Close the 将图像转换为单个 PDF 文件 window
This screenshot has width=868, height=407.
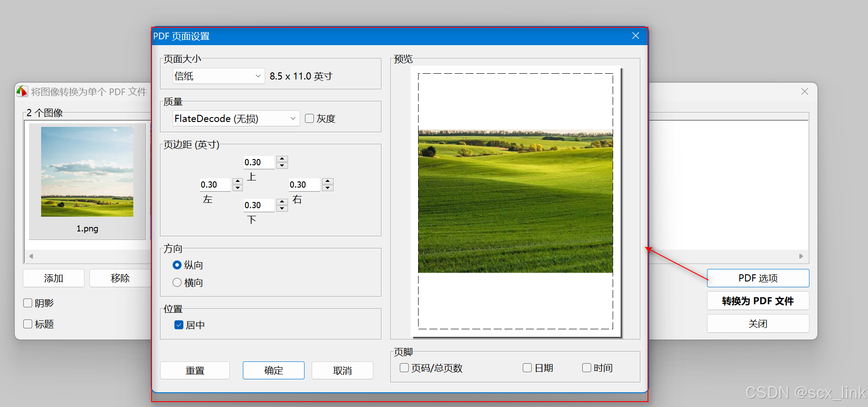coord(804,92)
